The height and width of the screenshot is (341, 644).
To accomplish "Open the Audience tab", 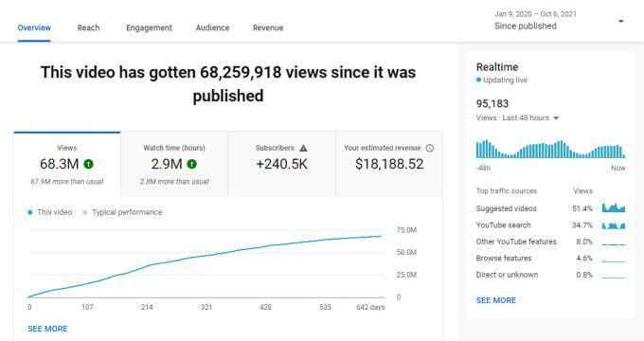I will click(x=212, y=27).
